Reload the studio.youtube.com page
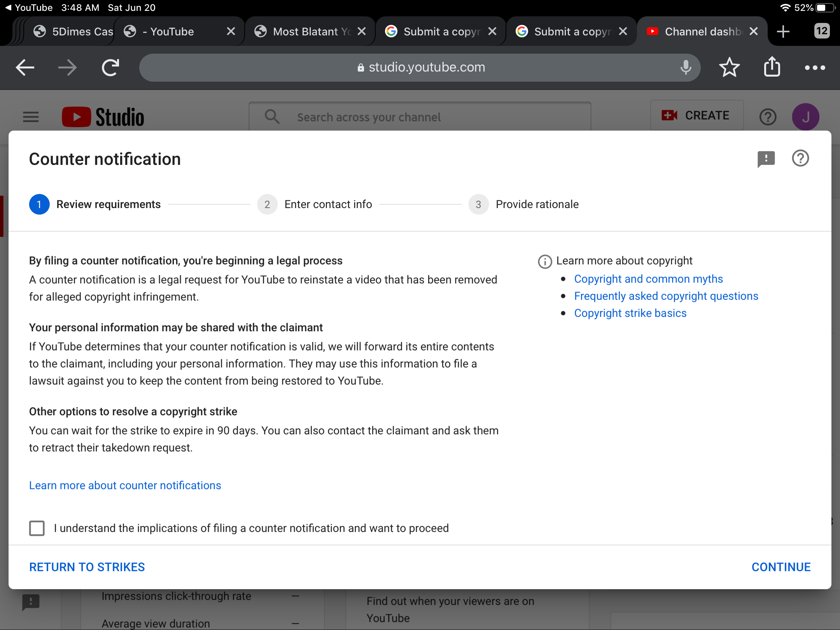The image size is (840, 630). pyautogui.click(x=110, y=68)
